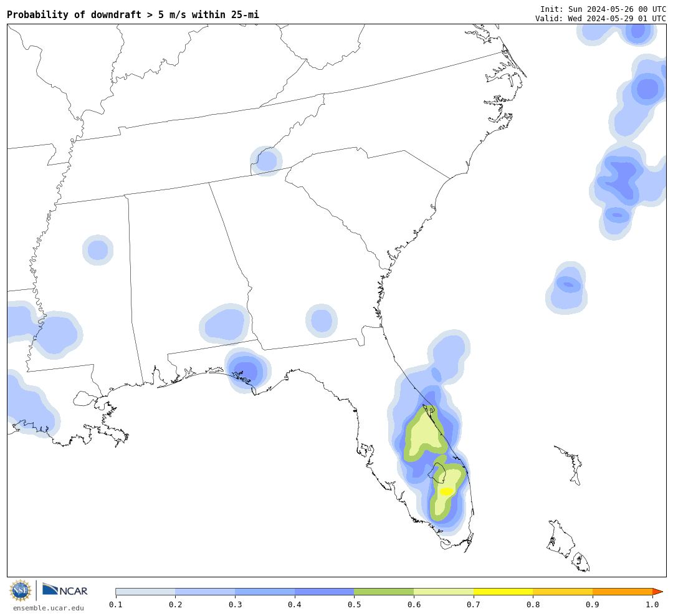Click the plot title 'Probability of downdraft > 5 m/s within 25-mi'
Image resolution: width=673 pixels, height=616 pixels.
(x=133, y=14)
